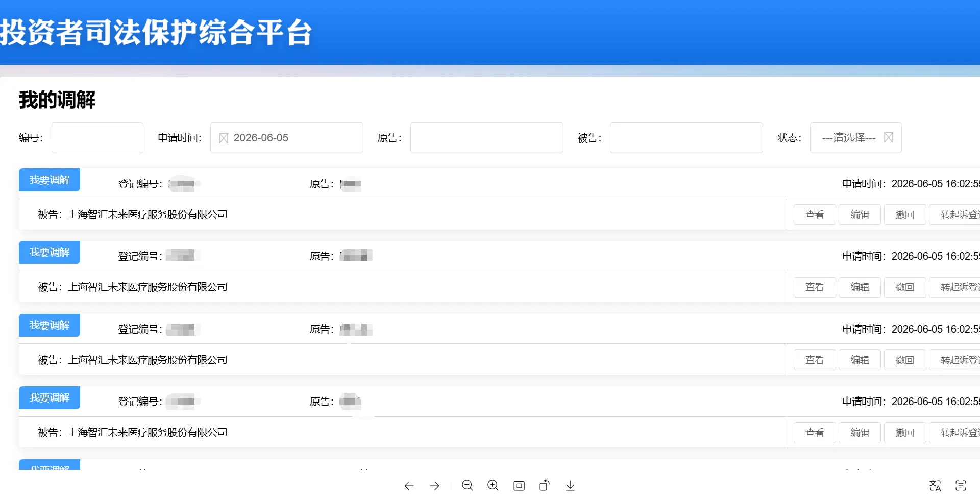Image resolution: width=980 pixels, height=500 pixels.
Task: Click the extract text (OCR) icon
Action: point(961,486)
